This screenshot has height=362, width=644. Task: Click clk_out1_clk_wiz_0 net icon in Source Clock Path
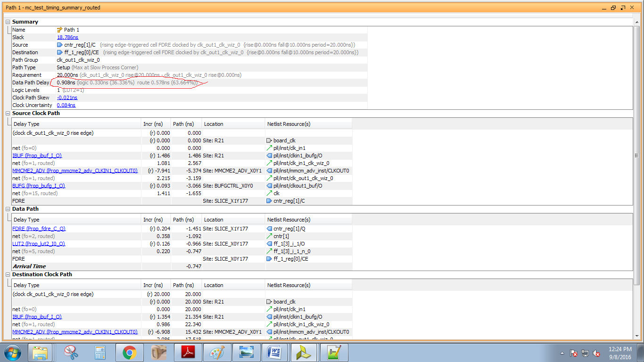coord(269,178)
